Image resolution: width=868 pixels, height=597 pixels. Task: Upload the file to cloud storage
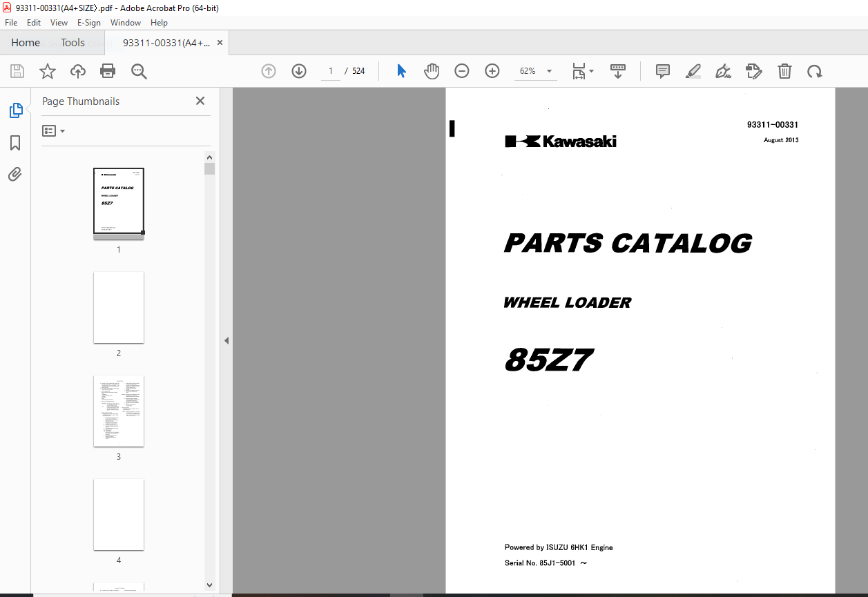(x=78, y=71)
